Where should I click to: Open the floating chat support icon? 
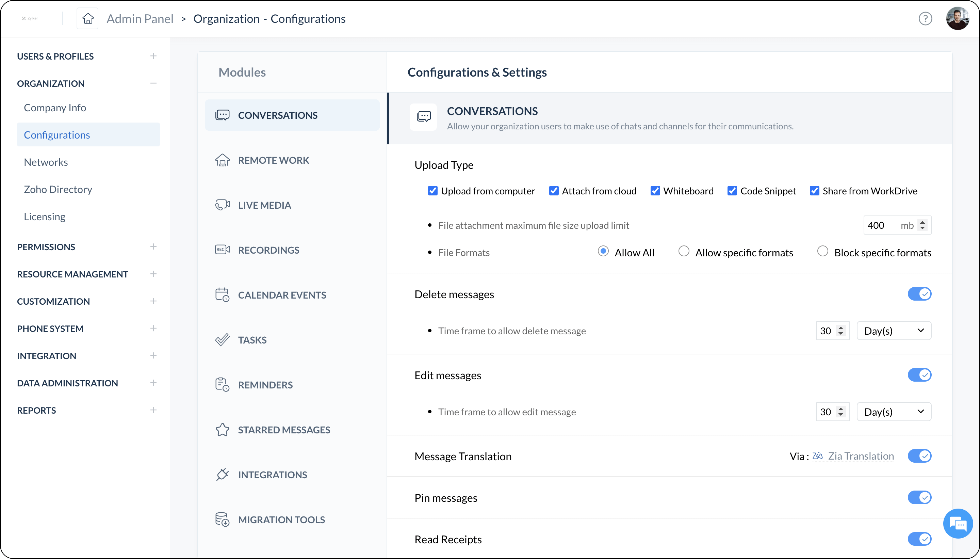[x=958, y=523]
